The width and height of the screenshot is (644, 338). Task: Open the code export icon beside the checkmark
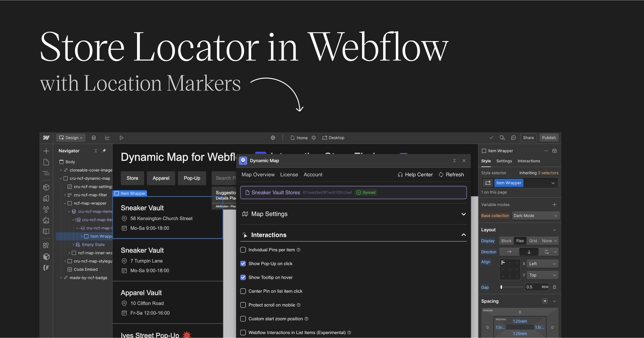tap(502, 138)
